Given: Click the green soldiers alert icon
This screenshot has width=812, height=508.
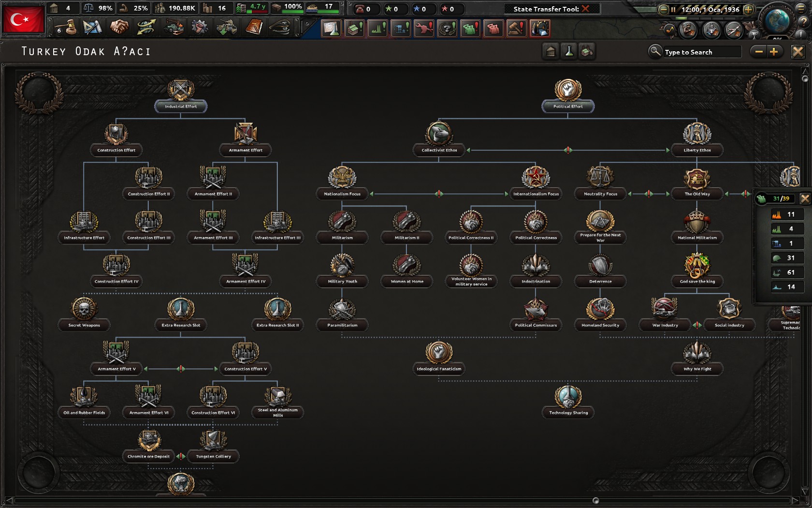Looking at the screenshot, I should pyautogui.click(x=470, y=29).
